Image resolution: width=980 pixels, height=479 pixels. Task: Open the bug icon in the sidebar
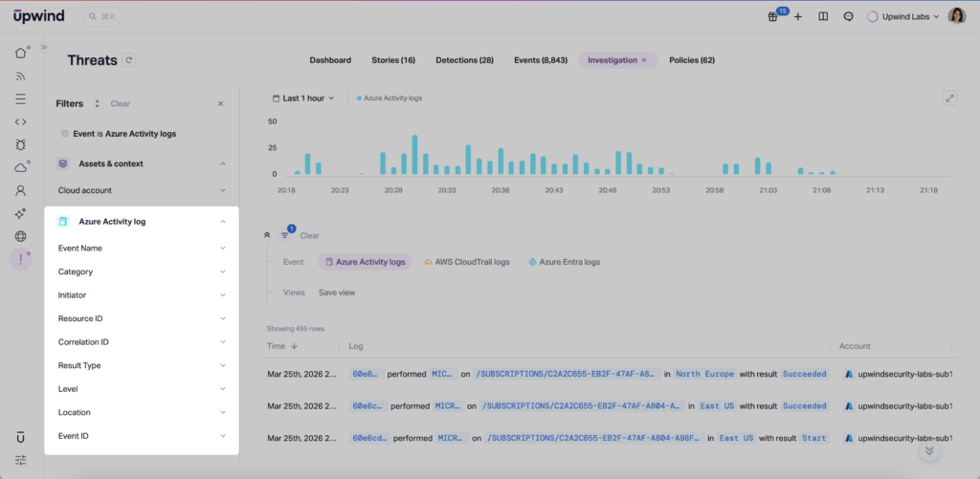pyautogui.click(x=21, y=145)
